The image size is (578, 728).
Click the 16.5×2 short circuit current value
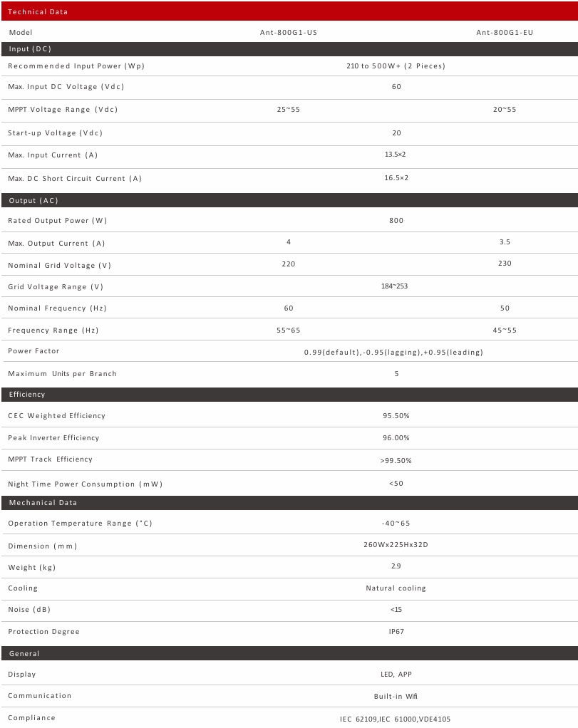[x=396, y=178]
